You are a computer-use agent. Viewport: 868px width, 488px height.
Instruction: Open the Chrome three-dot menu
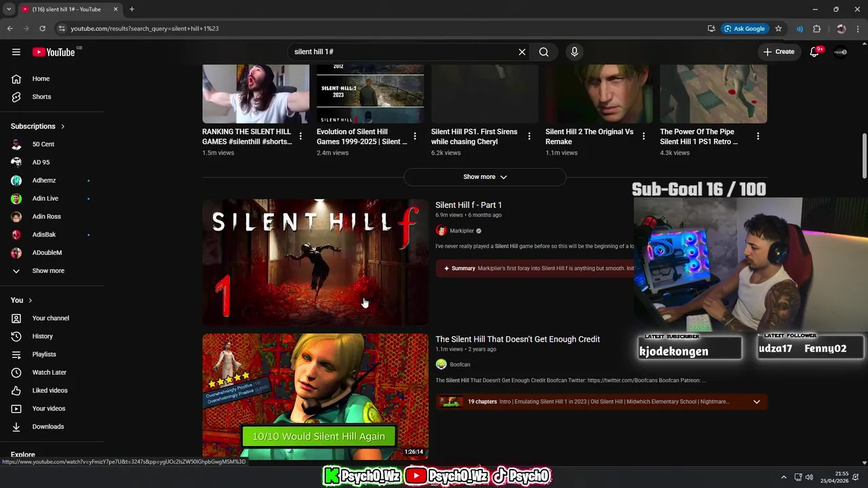(857, 28)
